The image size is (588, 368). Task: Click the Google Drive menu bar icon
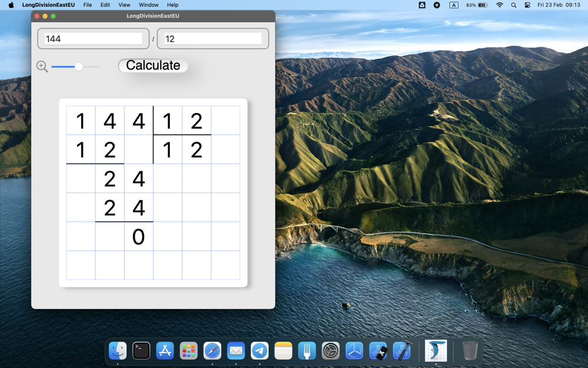pos(422,5)
